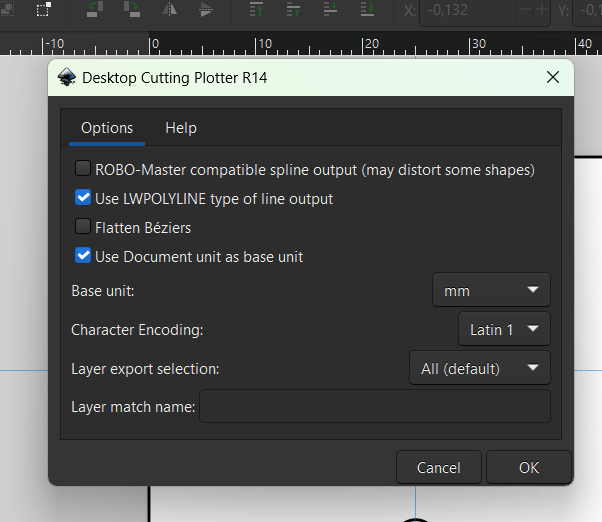Click the Cancel button
Image resolution: width=602 pixels, height=522 pixels.
pos(438,467)
